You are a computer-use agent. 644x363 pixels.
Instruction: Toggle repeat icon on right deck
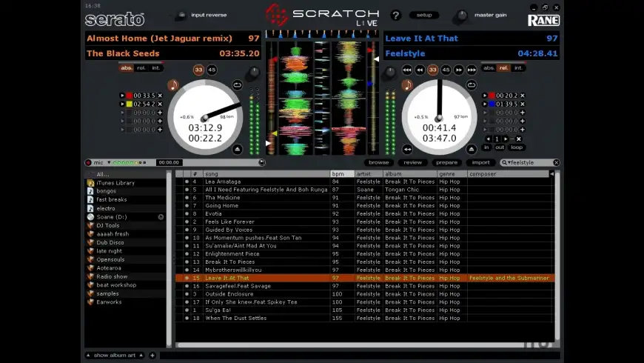[x=471, y=85]
